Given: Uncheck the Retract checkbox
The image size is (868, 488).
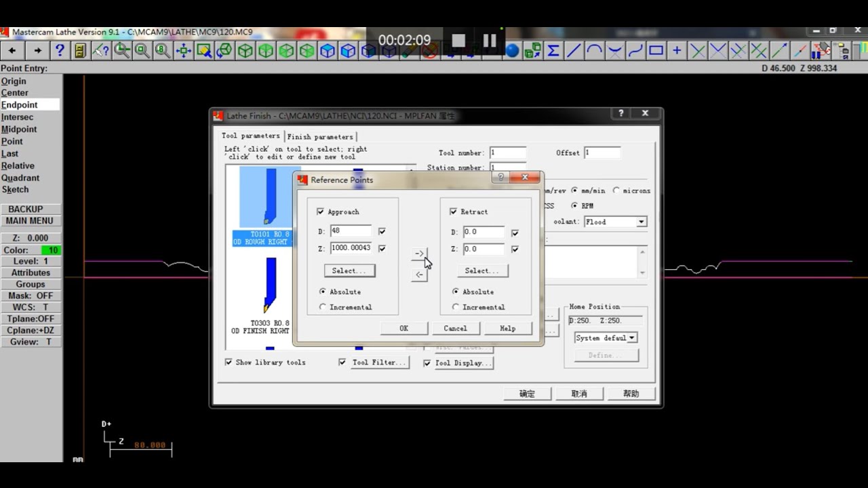Looking at the screenshot, I should point(454,211).
